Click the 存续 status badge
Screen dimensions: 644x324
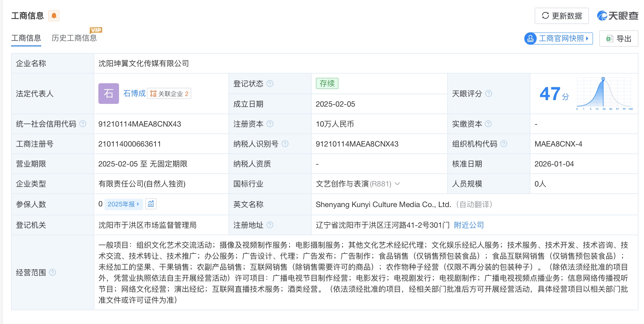(327, 84)
